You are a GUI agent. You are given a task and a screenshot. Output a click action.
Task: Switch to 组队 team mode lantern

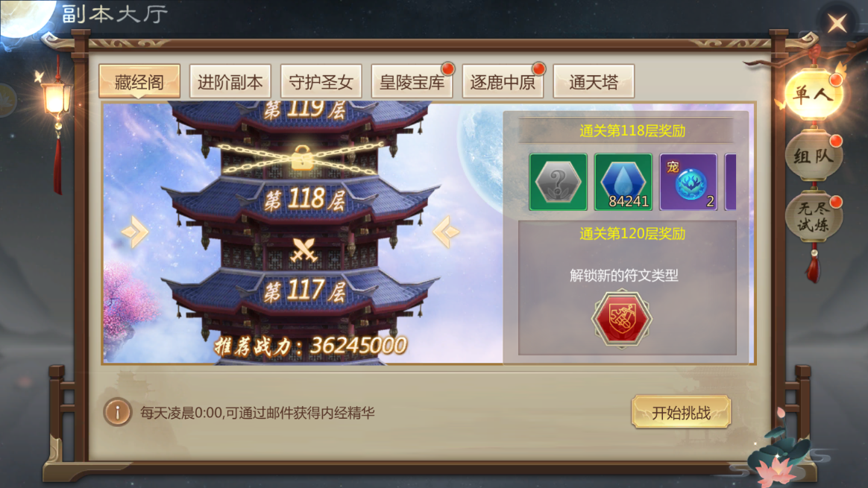coord(814,156)
